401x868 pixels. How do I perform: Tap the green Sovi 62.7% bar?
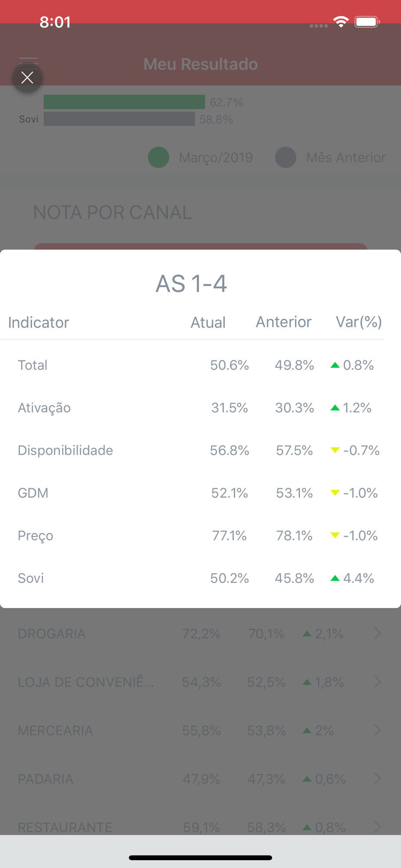coord(124,102)
